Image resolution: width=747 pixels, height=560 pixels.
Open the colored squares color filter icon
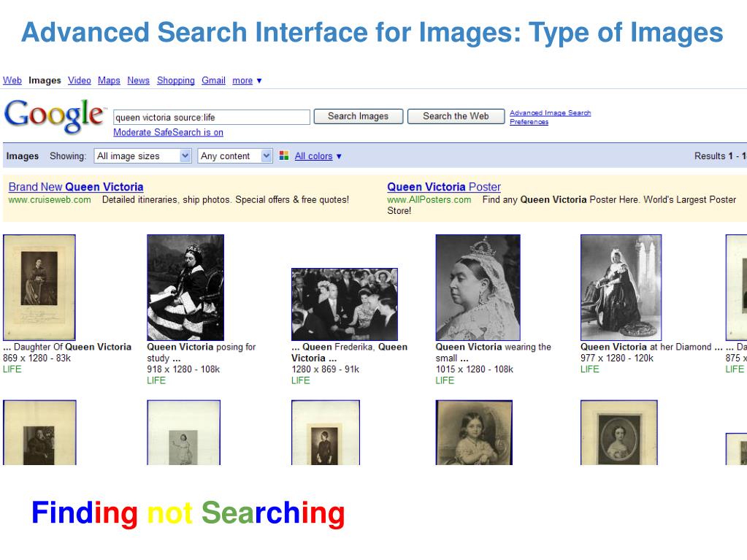tap(284, 156)
